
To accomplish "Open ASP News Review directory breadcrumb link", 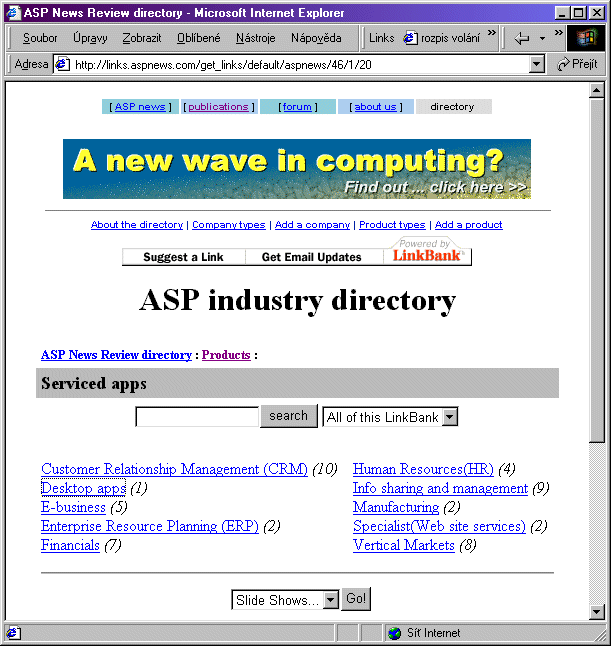I will tap(116, 355).
